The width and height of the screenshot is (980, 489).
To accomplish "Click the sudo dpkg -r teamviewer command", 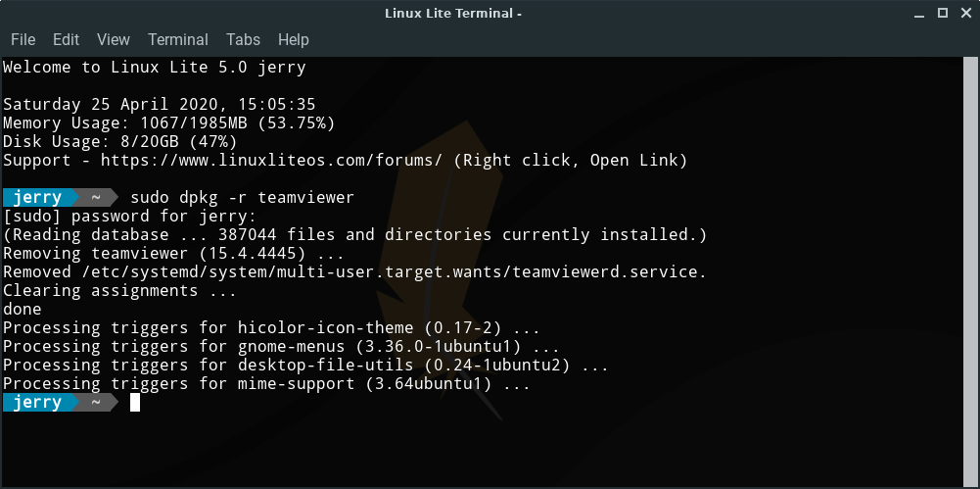I will 242,198.
